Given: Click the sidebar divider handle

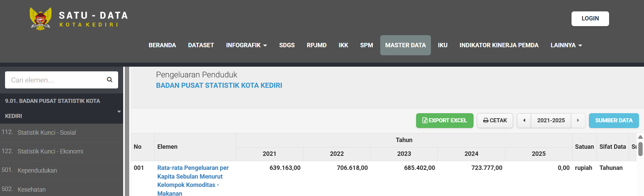Looking at the screenshot, I should (127, 131).
